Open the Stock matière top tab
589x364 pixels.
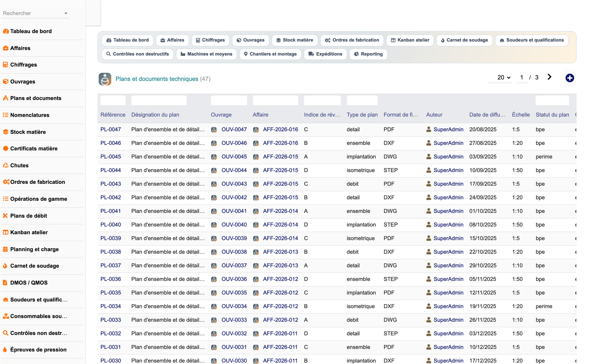pyautogui.click(x=295, y=40)
